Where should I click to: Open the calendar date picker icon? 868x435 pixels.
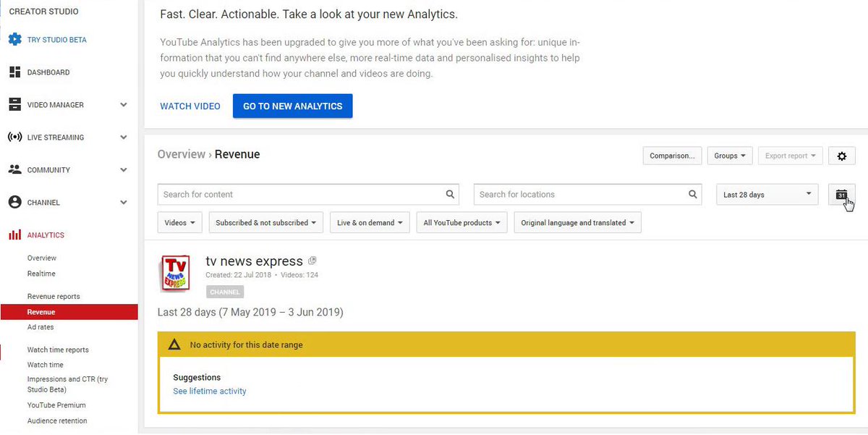[x=842, y=195]
